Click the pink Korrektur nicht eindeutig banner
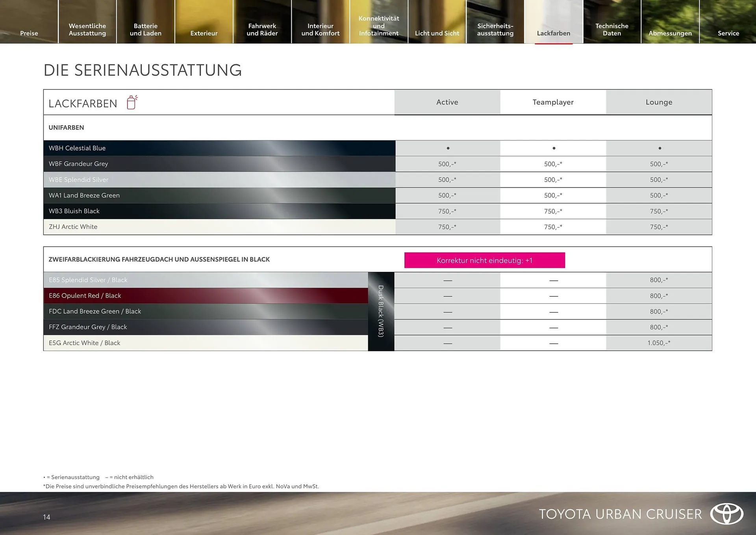The height and width of the screenshot is (535, 756). [484, 260]
